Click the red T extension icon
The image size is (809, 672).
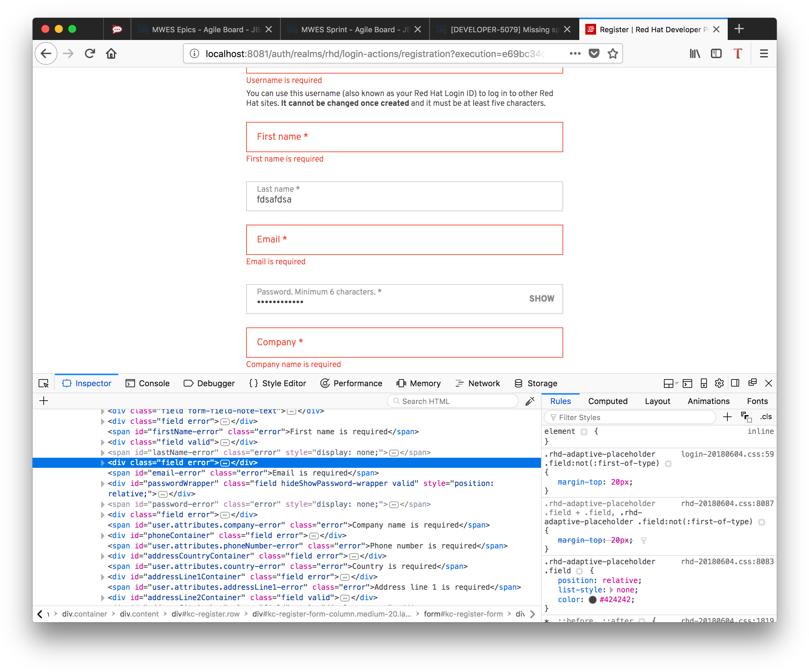[738, 53]
